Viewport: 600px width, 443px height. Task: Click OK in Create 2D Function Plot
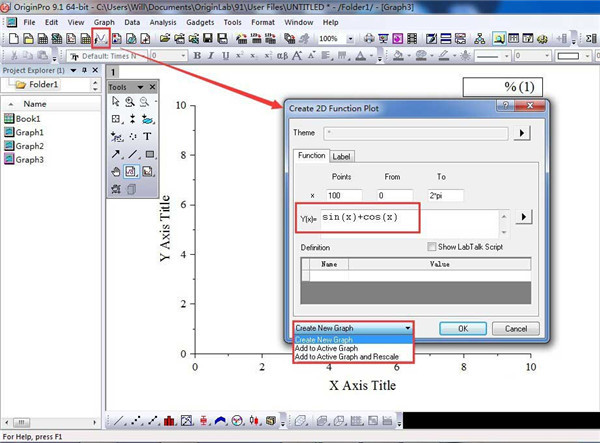(x=463, y=328)
